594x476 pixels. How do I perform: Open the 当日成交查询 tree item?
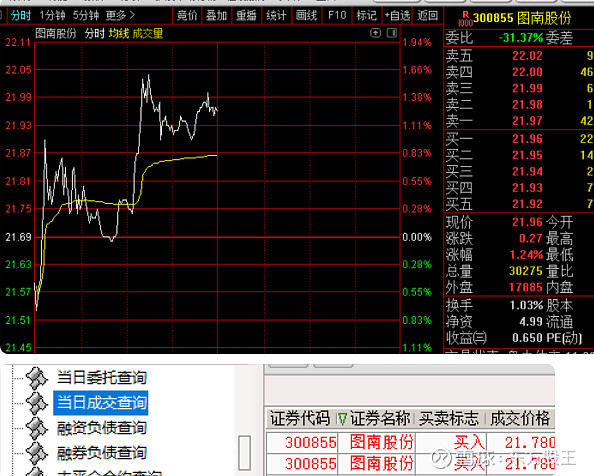tap(101, 403)
